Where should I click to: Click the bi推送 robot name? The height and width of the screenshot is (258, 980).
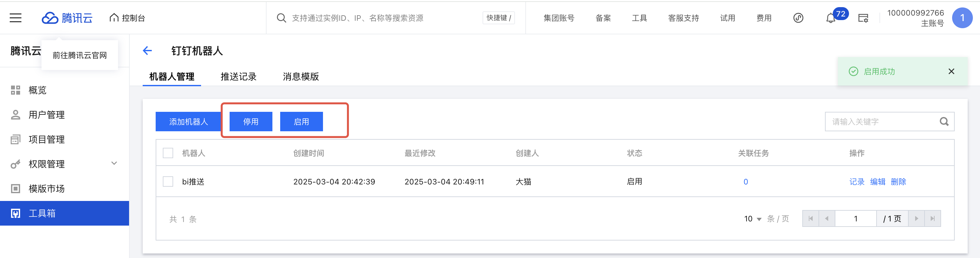(x=193, y=182)
